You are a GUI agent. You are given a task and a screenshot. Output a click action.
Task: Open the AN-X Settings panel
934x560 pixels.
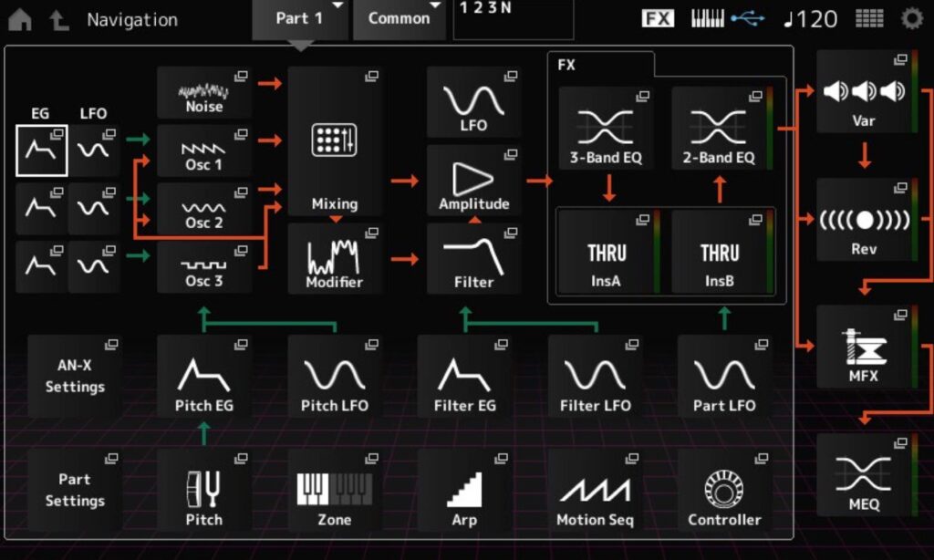coord(74,374)
